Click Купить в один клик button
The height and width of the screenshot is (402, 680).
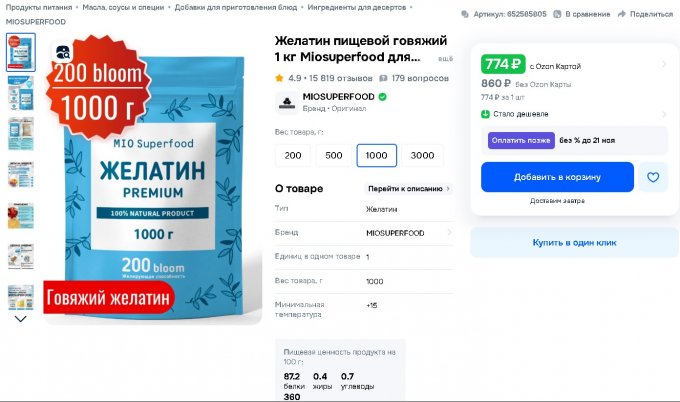click(x=574, y=242)
